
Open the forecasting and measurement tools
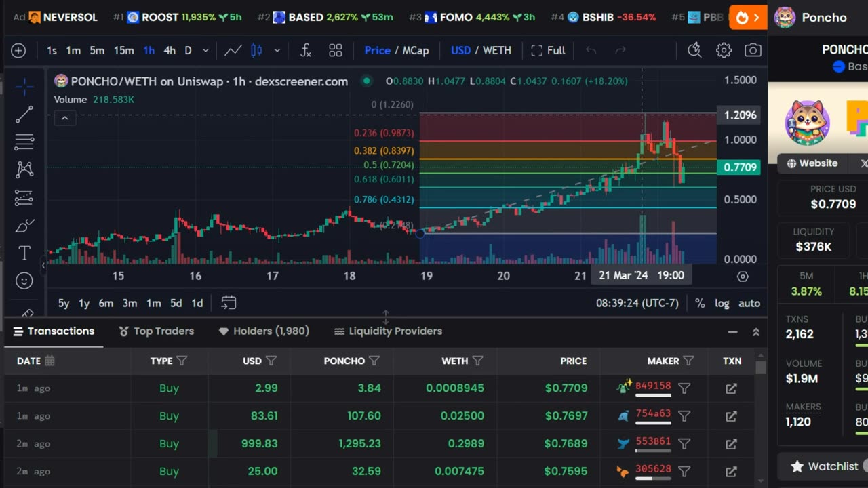(24, 198)
